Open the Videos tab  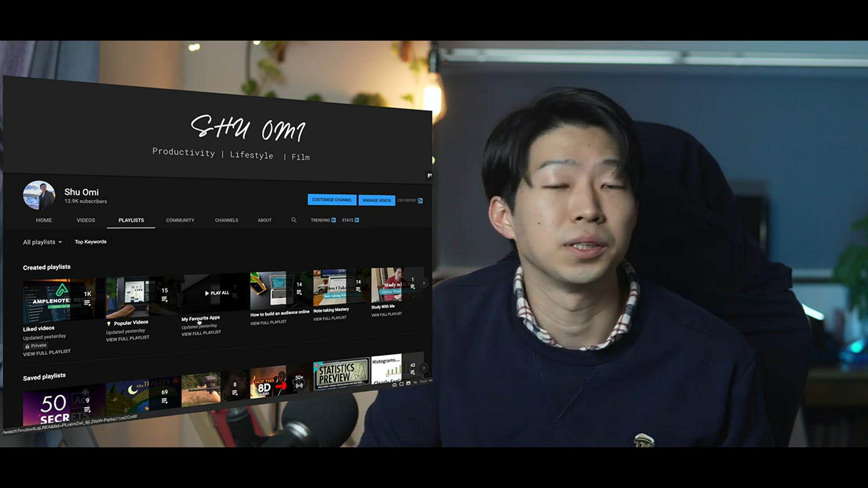[86, 220]
